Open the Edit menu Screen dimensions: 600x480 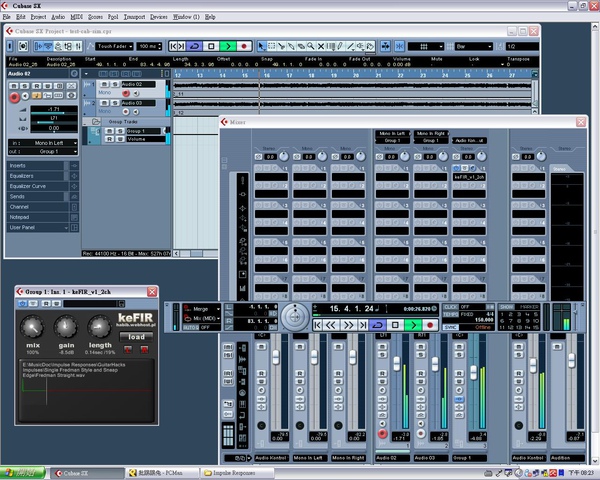[21, 17]
